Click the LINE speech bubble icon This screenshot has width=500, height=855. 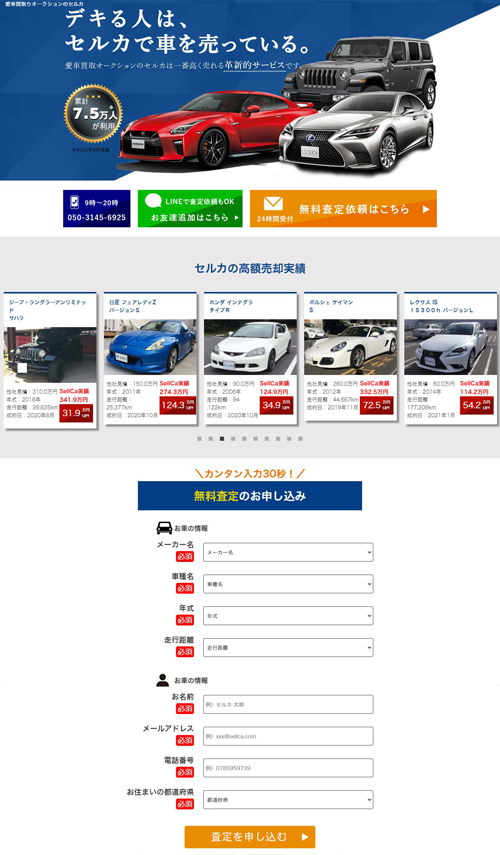point(153,201)
